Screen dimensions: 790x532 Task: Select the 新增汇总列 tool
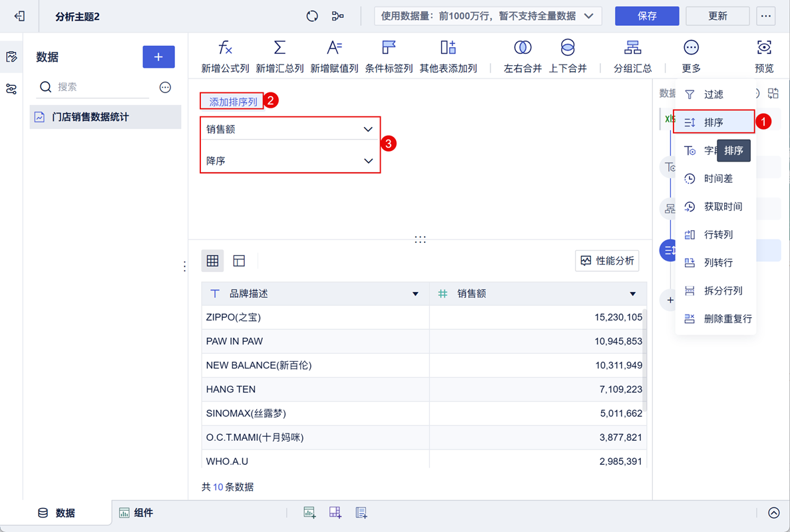tap(280, 57)
